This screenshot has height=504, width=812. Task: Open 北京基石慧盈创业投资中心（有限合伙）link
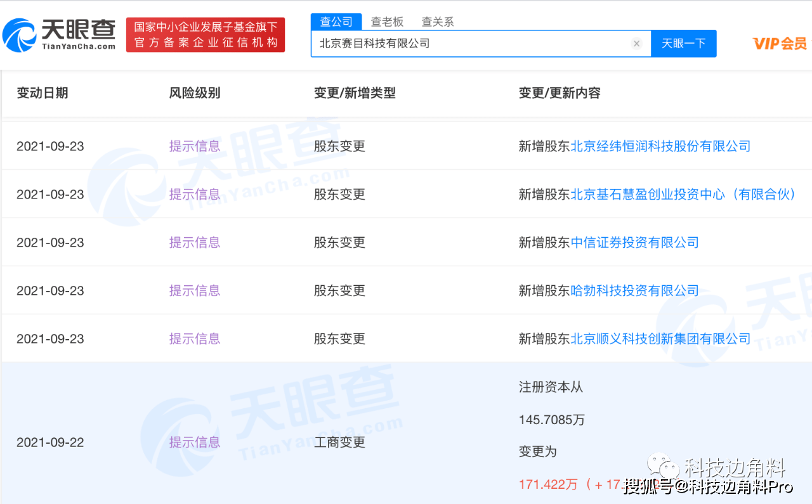(686, 195)
